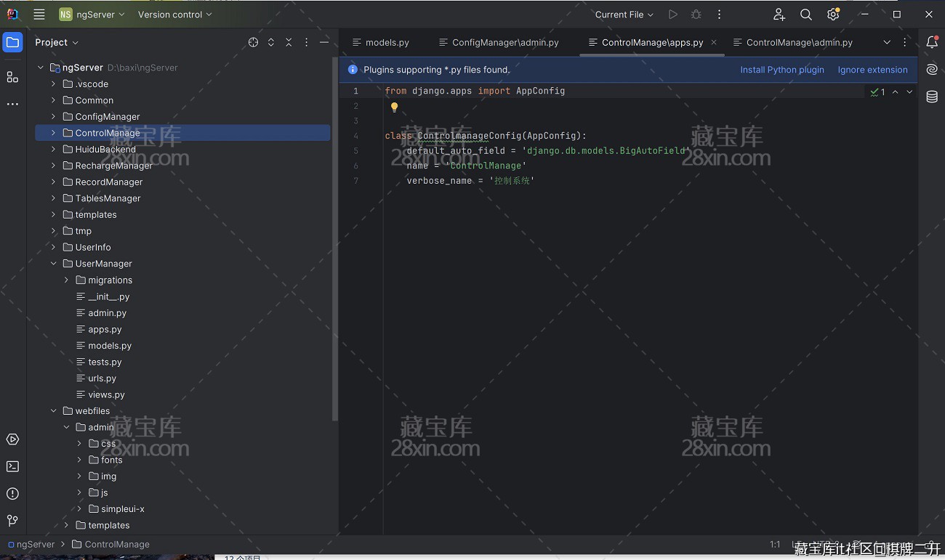Click the Search Everywhere magnifier icon

[805, 15]
